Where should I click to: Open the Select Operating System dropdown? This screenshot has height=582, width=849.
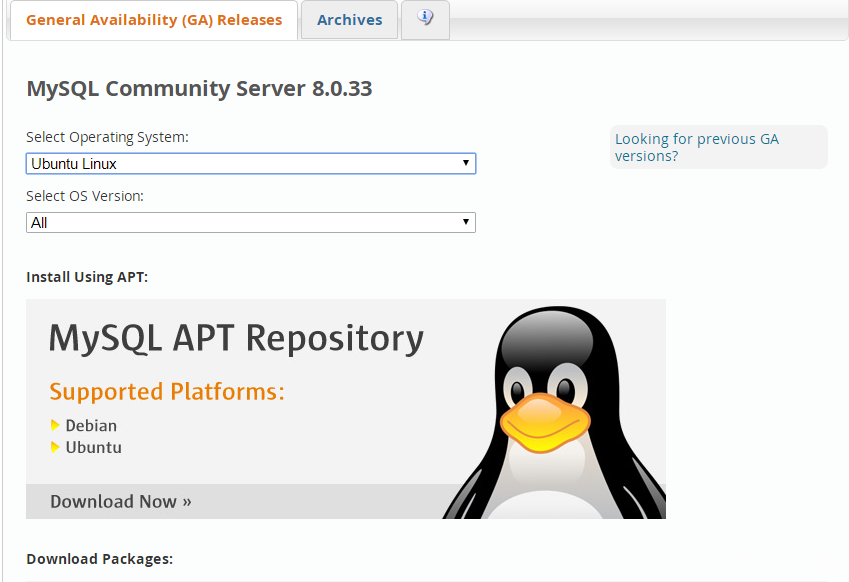251,164
